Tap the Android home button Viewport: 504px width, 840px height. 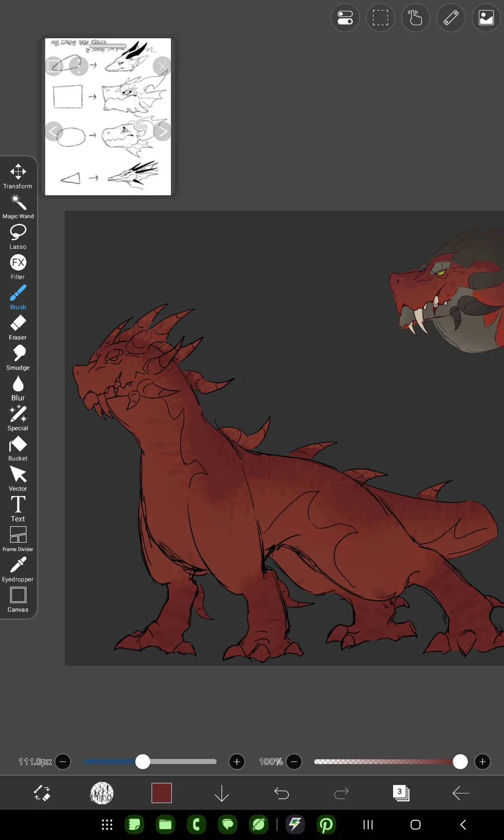416,824
